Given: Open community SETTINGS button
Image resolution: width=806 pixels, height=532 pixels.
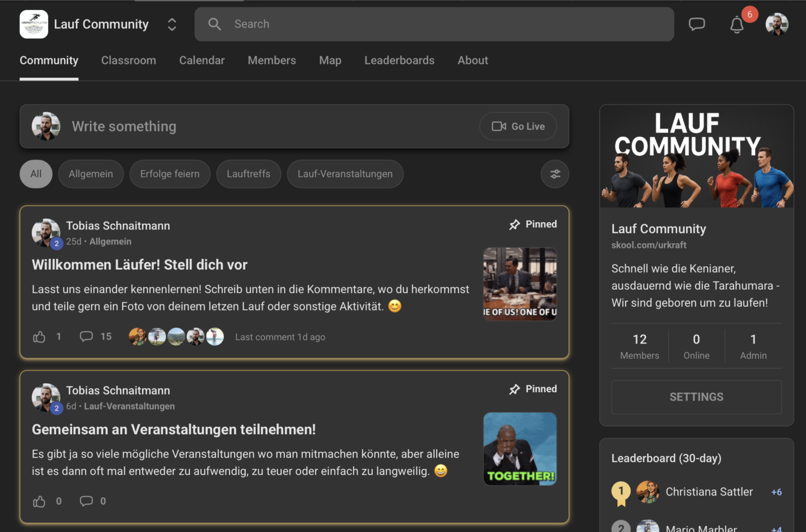Looking at the screenshot, I should pos(696,397).
